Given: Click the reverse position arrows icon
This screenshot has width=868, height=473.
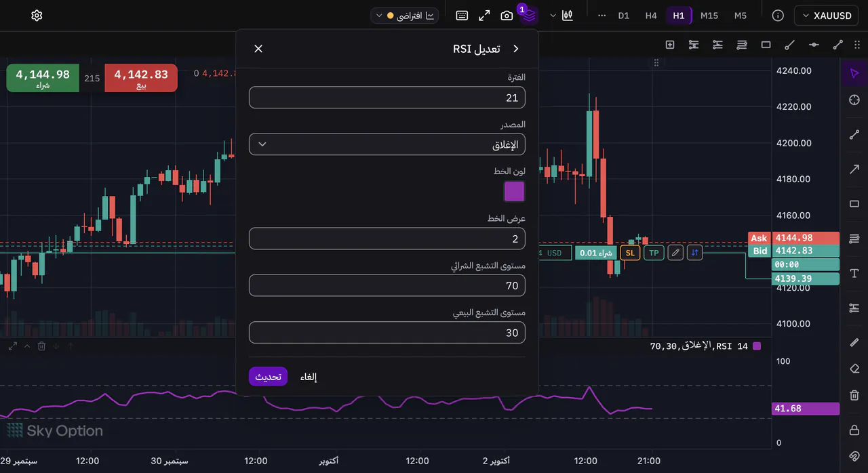Looking at the screenshot, I should [694, 253].
